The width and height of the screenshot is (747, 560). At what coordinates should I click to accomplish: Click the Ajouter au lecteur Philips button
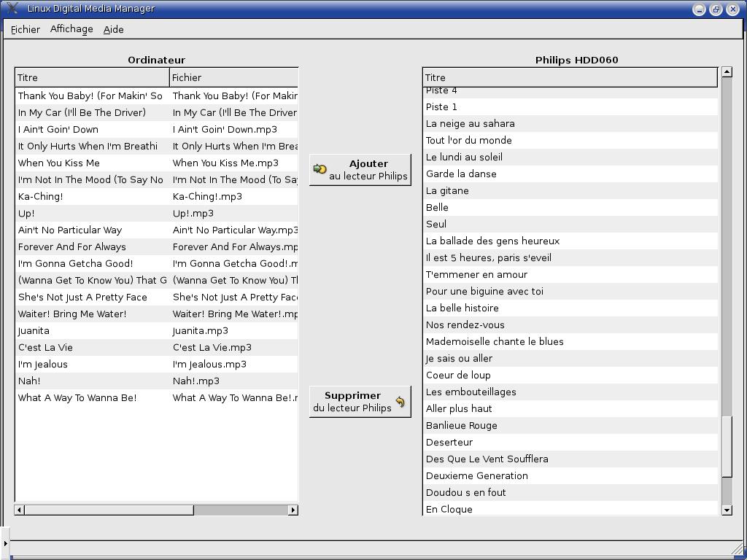tap(360, 169)
